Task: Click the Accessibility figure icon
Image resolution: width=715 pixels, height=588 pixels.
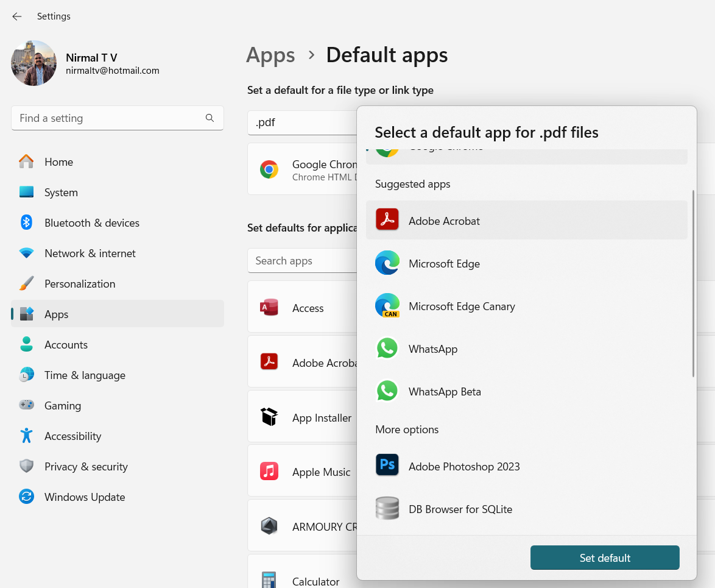Action: click(26, 436)
